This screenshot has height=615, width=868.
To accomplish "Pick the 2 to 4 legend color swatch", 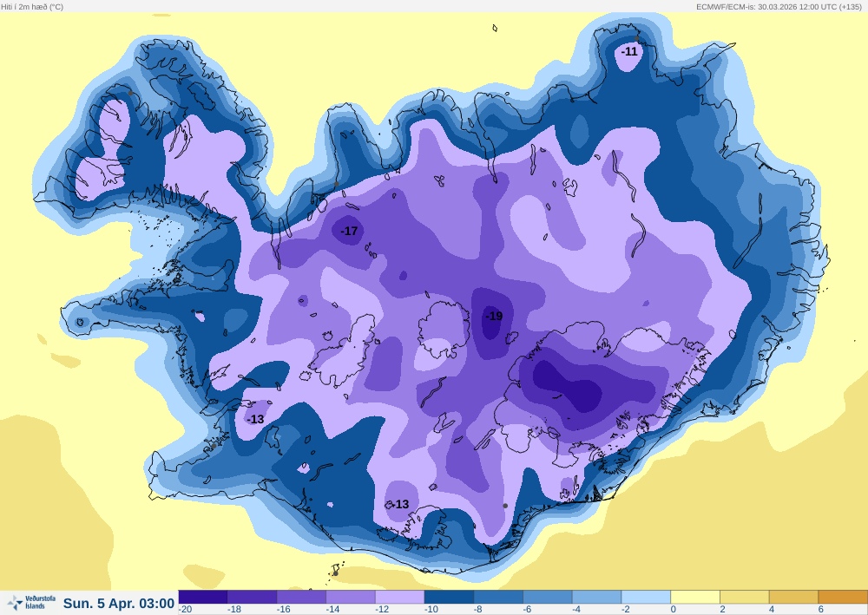I will tap(745, 598).
